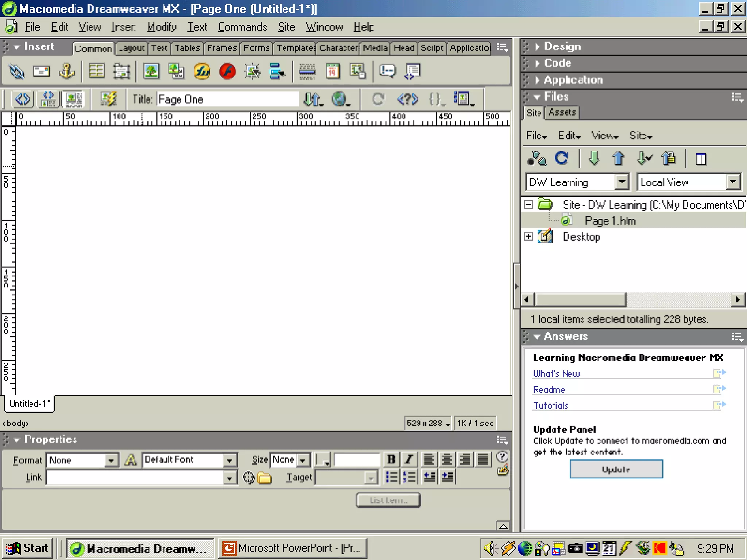The width and height of the screenshot is (747, 560).
Task: Toggle Bold formatting in Properties
Action: tap(391, 459)
